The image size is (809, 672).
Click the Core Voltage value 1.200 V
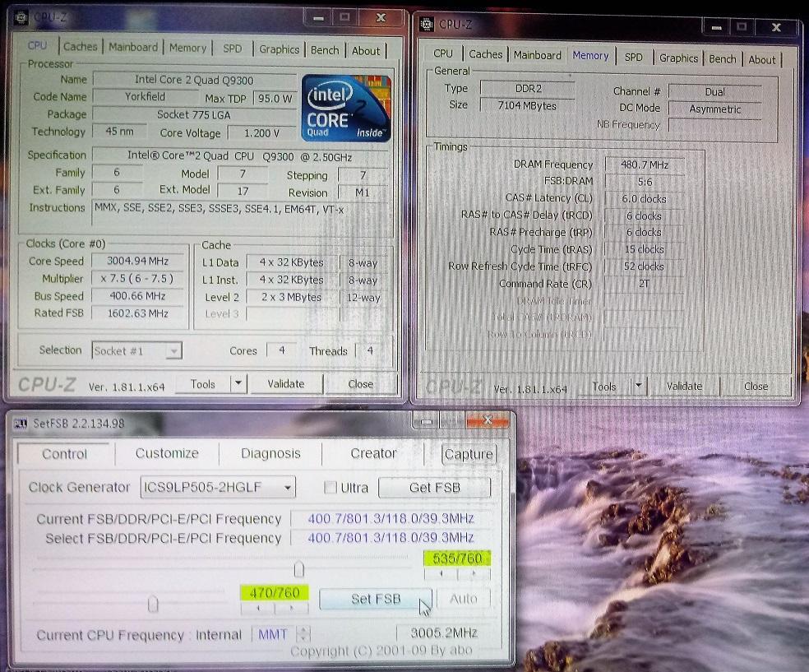click(261, 133)
